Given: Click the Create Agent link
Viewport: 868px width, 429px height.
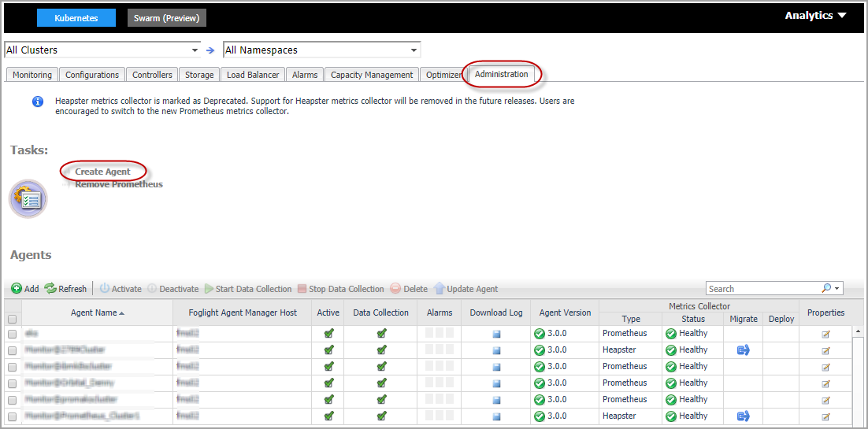Looking at the screenshot, I should point(102,172).
